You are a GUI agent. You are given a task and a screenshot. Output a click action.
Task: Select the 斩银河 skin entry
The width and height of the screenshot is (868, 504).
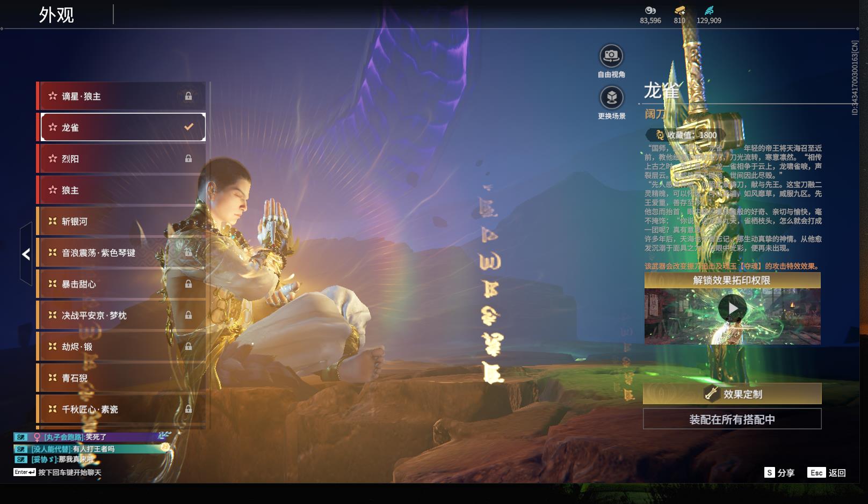tap(121, 221)
